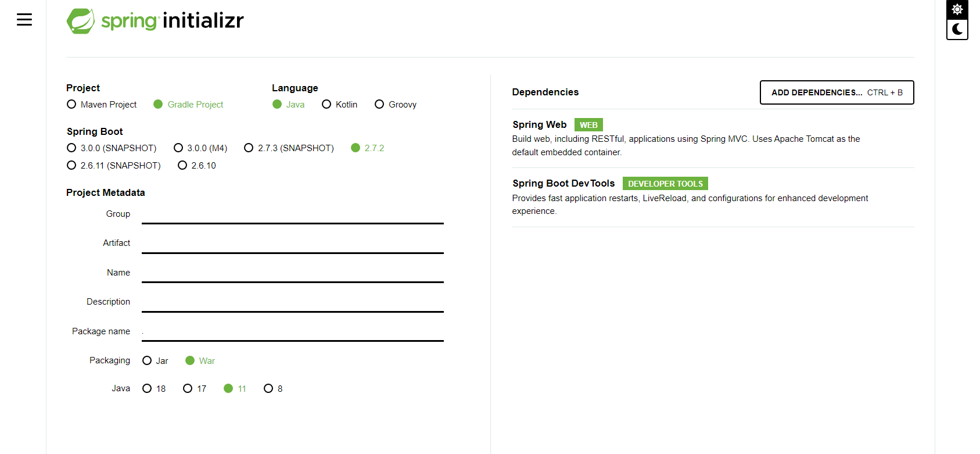
Task: Select Spring Boot 3.0.0 (SNAPSHOT)
Action: (x=112, y=148)
